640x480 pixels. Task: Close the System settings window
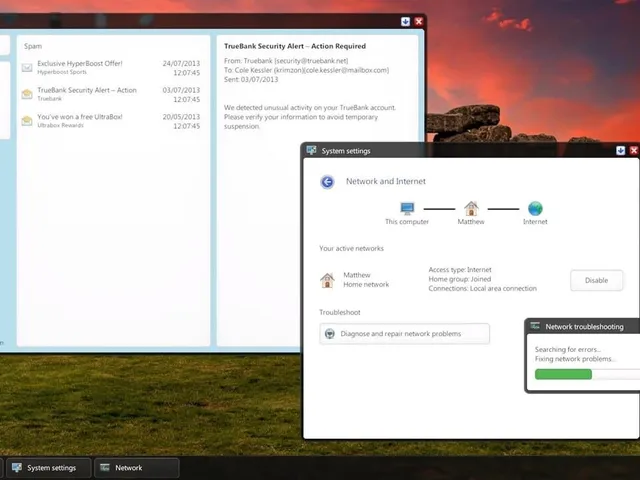click(634, 151)
